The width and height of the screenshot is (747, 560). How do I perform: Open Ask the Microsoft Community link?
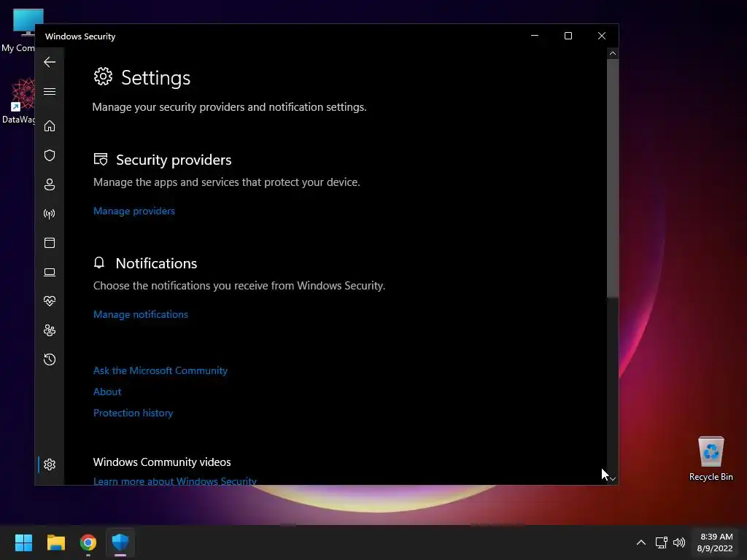pos(160,370)
